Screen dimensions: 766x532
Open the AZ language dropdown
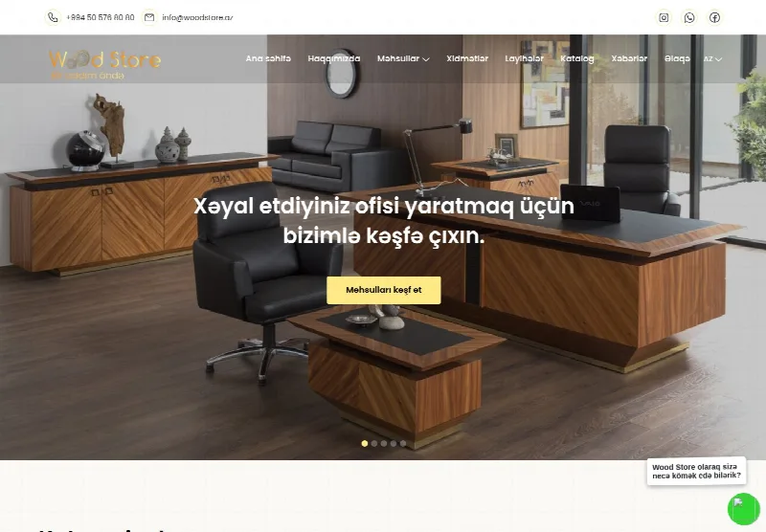(x=712, y=59)
